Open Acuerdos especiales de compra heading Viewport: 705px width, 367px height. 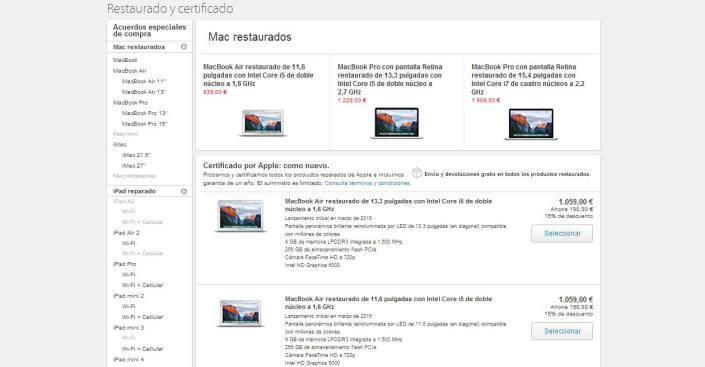[149, 31]
